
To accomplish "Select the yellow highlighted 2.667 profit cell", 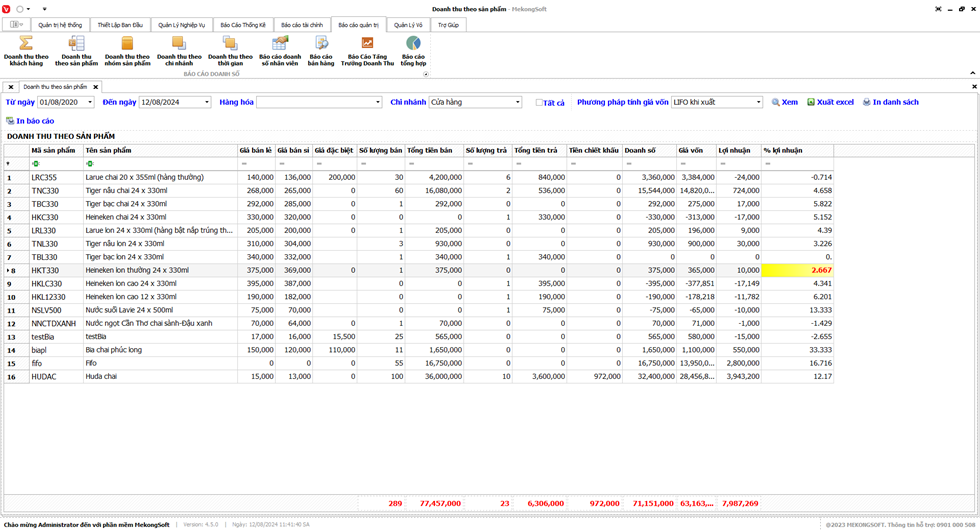I will pyautogui.click(x=797, y=270).
